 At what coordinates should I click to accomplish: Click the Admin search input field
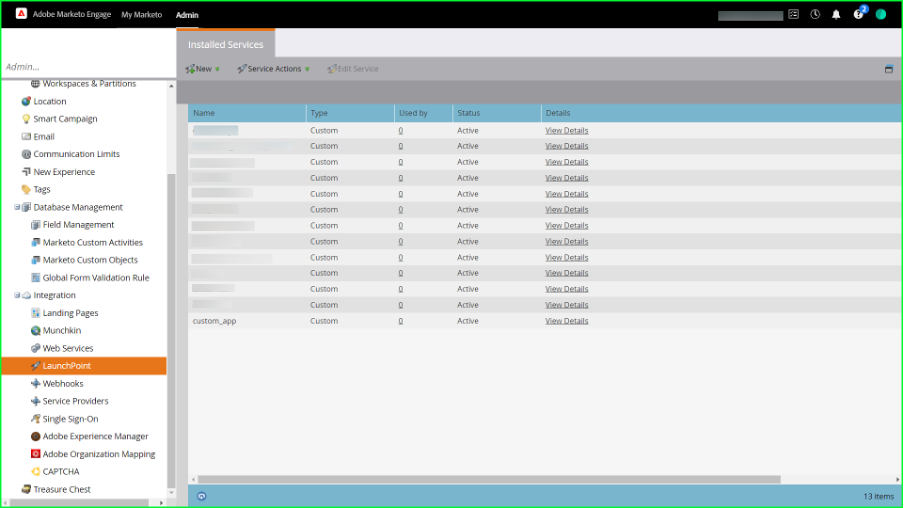tap(88, 67)
